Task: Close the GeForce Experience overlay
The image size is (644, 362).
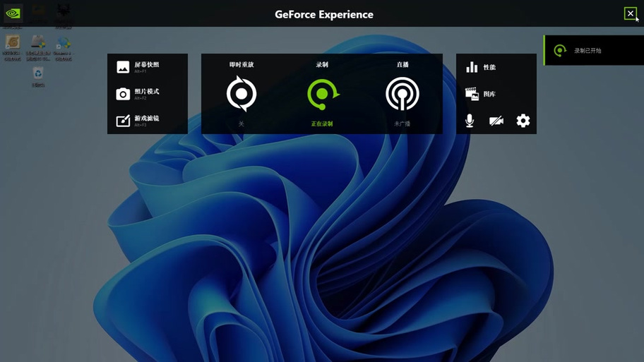Action: (x=630, y=13)
